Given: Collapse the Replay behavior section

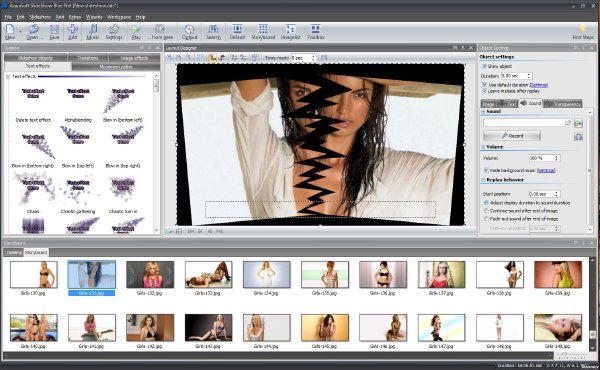Looking at the screenshot, I should click(483, 180).
